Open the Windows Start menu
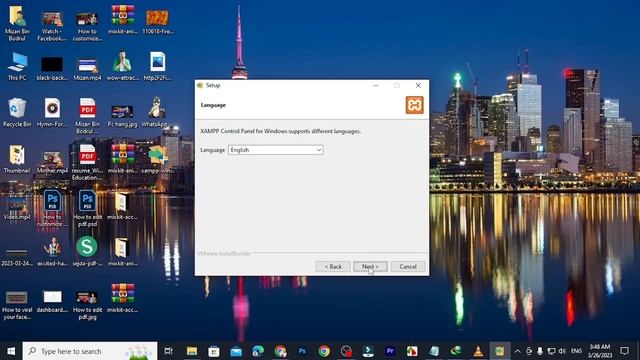The width and height of the screenshot is (640, 360). (11, 351)
